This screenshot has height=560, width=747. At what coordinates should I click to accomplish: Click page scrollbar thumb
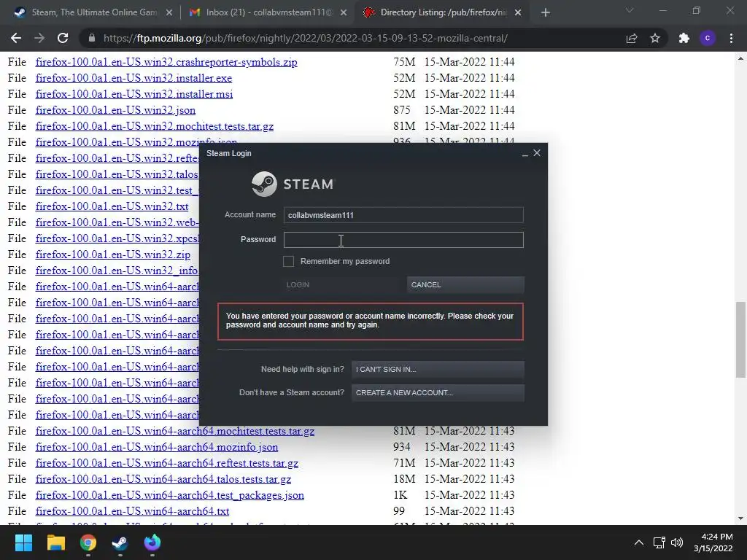[x=740, y=339]
